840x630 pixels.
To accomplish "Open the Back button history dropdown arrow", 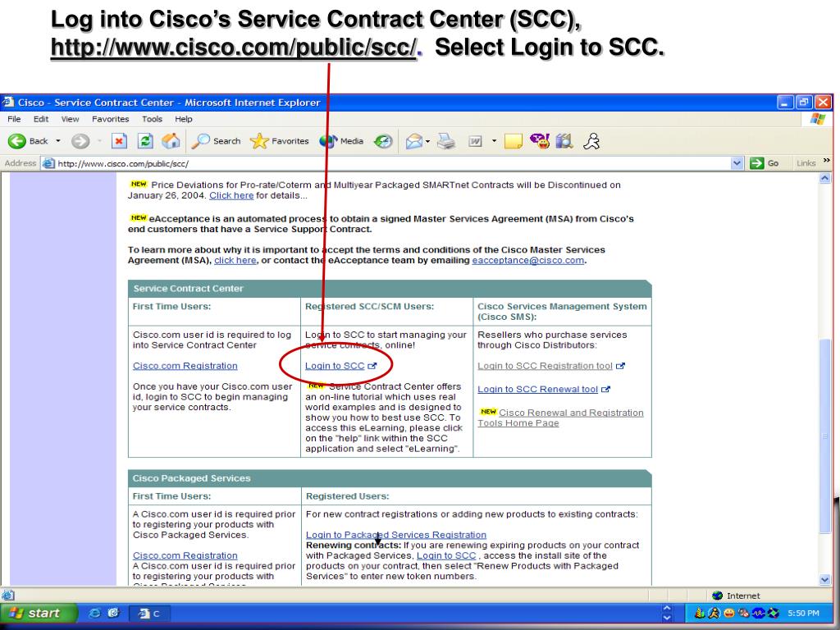I will tap(58, 141).
